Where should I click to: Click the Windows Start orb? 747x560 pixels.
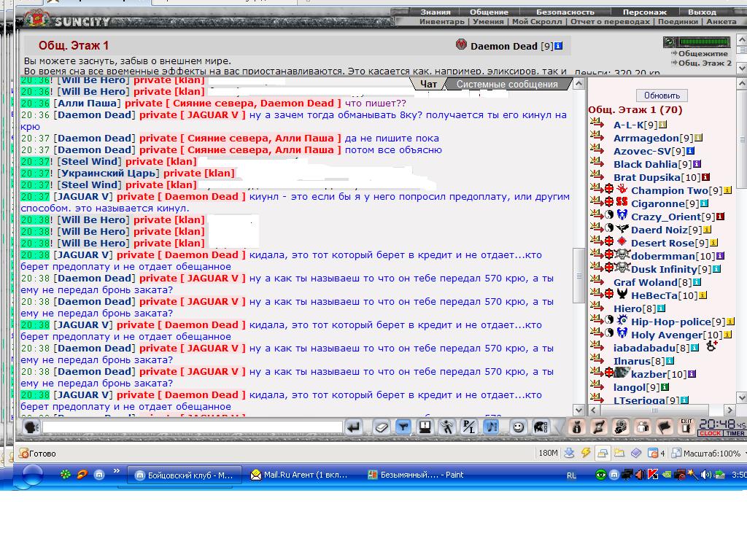tap(32, 475)
